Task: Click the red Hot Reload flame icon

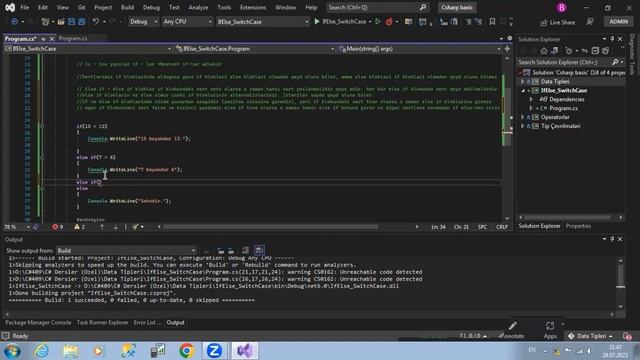Action: click(x=389, y=22)
